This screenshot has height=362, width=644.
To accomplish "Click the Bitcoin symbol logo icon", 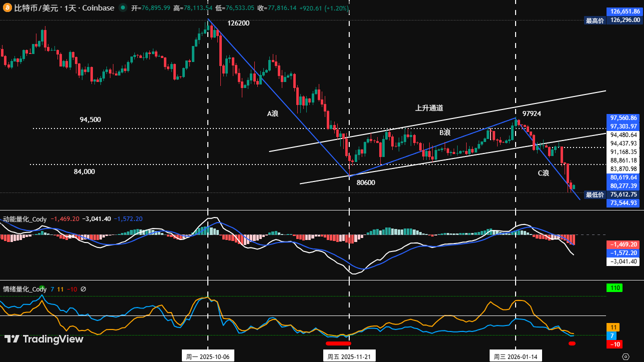I will pyautogui.click(x=7, y=8).
